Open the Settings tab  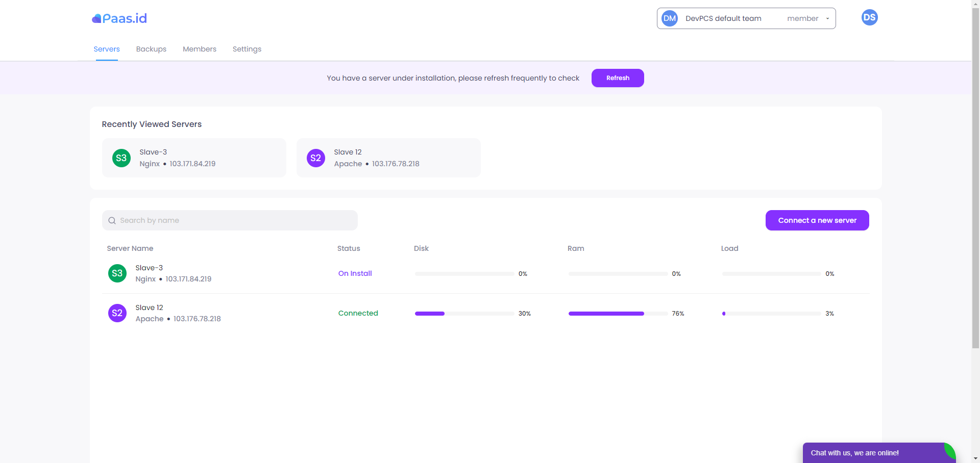[x=247, y=49]
